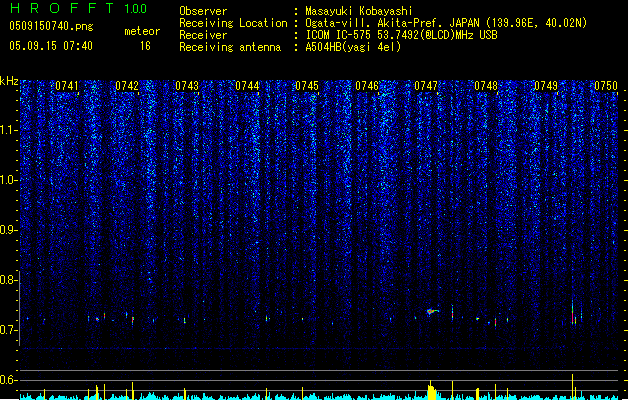Screen dimensions: 629x400
Task: Click the 0750 time marker
Action: click(606, 86)
